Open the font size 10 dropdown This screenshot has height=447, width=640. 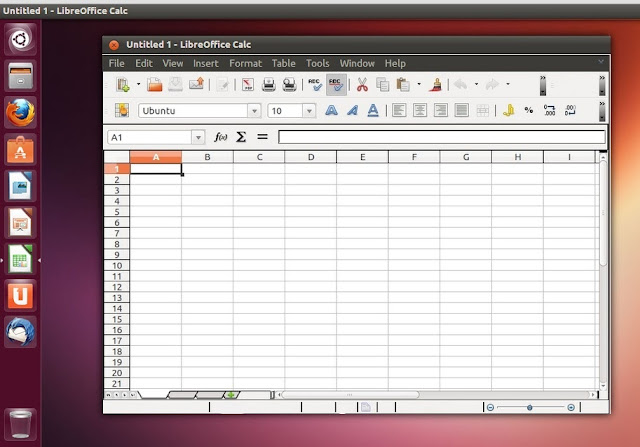point(309,111)
